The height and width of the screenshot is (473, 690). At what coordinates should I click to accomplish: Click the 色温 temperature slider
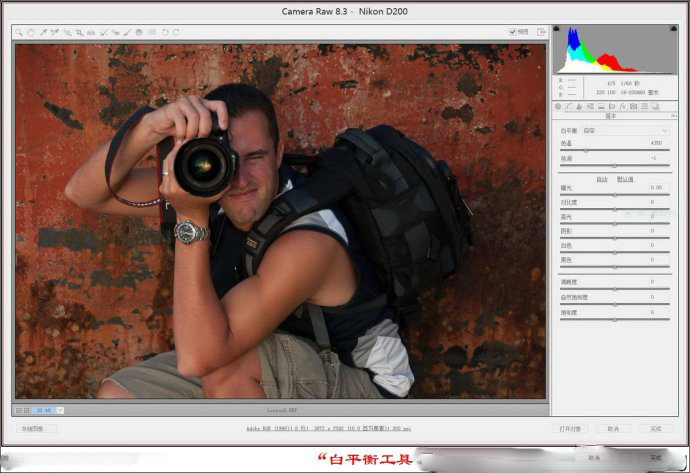point(615,150)
